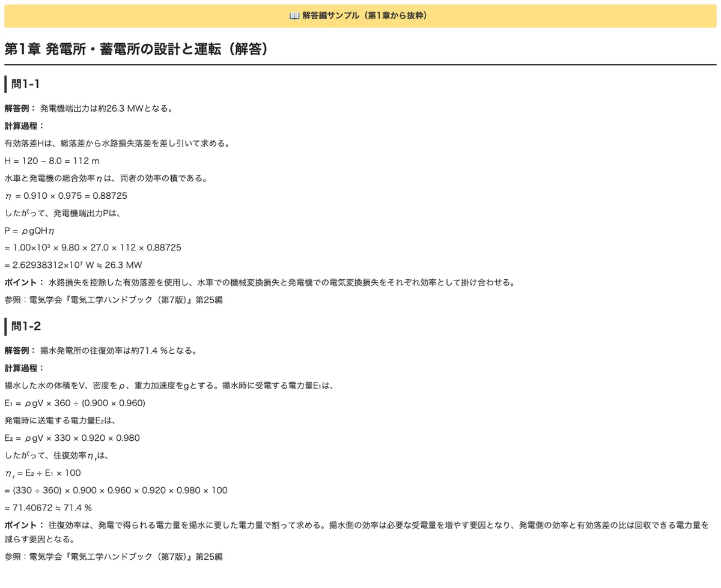This screenshot has height=588, width=721.
Task: Click the line "したがって、往復効率ηrは、"
Action: point(56,455)
